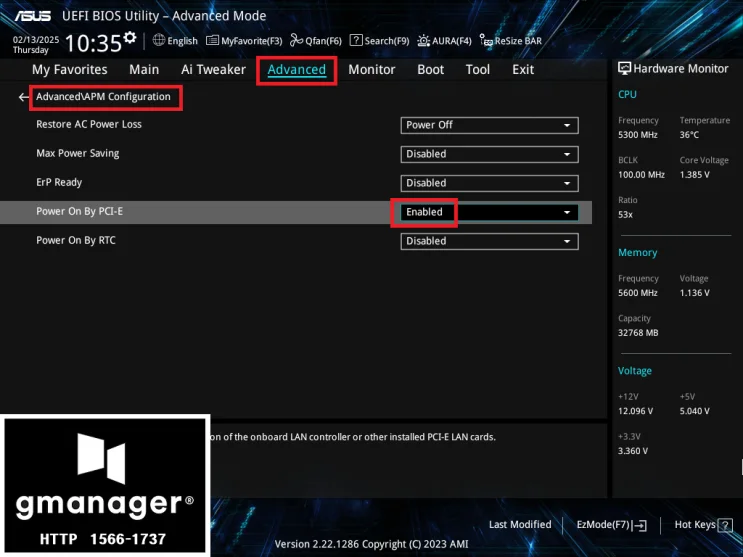Open AURA(F4) lighting icon
Image resolution: width=743 pixels, height=557 pixels.
pos(424,41)
